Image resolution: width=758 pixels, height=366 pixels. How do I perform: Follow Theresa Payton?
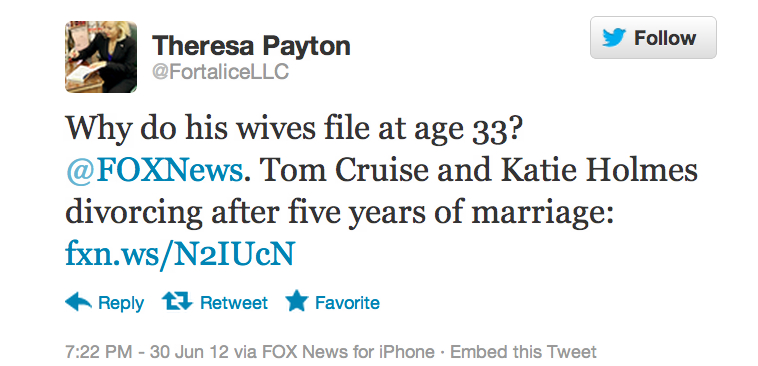653,37
